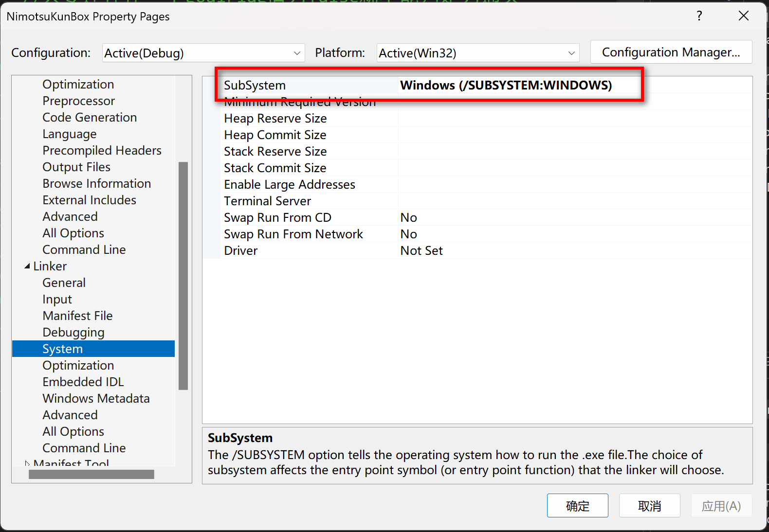Select Optimization under the Linker node
Viewport: 769px width, 532px height.
78,365
